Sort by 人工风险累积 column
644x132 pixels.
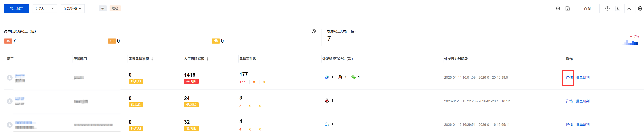click(207, 59)
